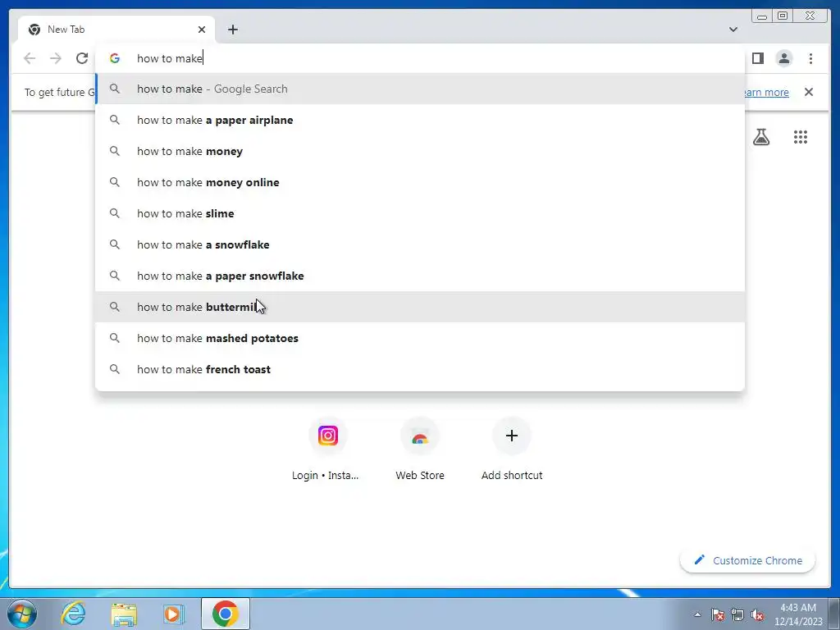Open the Google apps grid icon
The image size is (840, 630).
(x=801, y=137)
